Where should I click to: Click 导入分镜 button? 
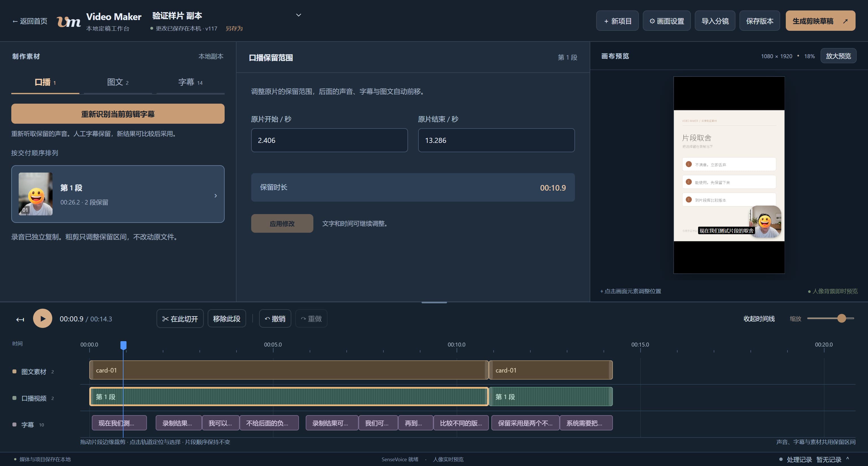coord(715,21)
